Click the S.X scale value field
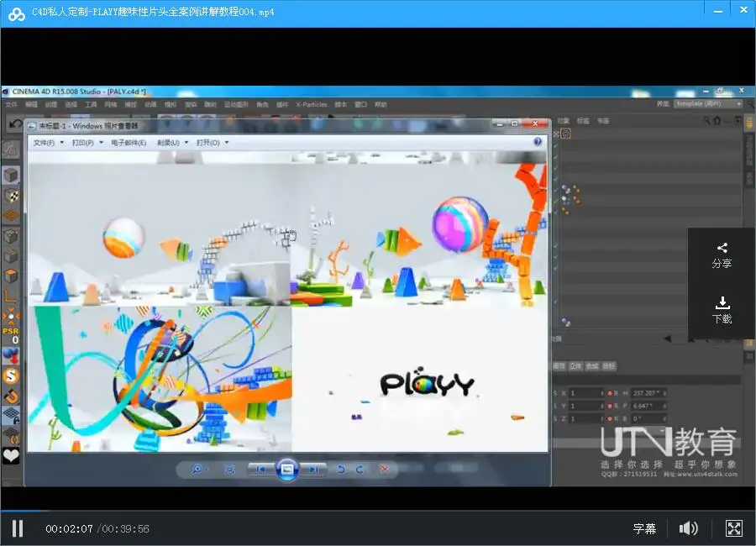This screenshot has width=756, height=546. click(585, 393)
